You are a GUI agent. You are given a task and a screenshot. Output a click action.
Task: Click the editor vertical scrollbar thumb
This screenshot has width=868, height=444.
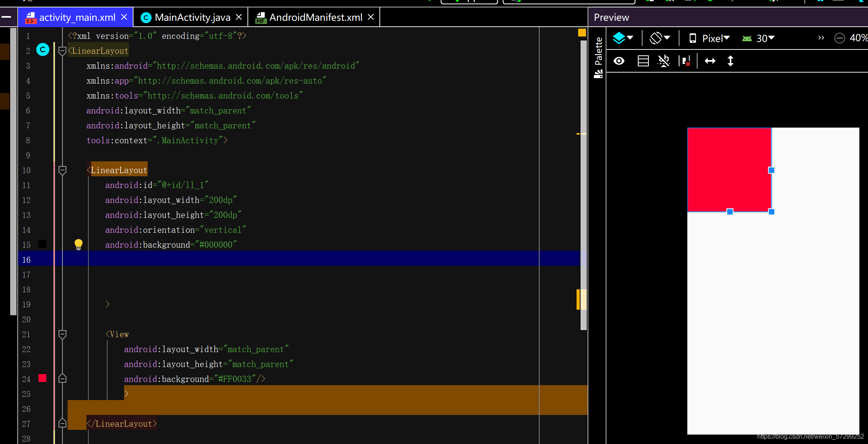coord(583,185)
